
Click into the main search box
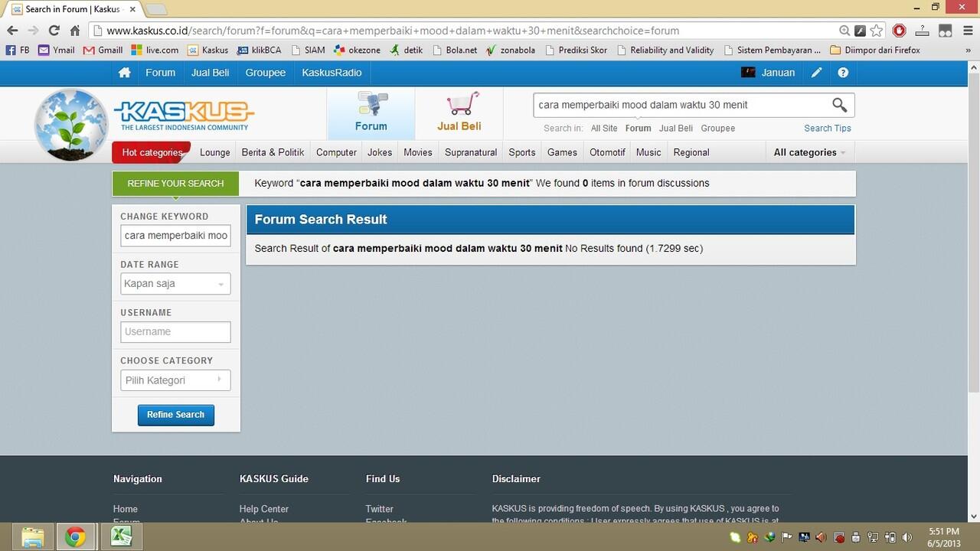tap(680, 105)
